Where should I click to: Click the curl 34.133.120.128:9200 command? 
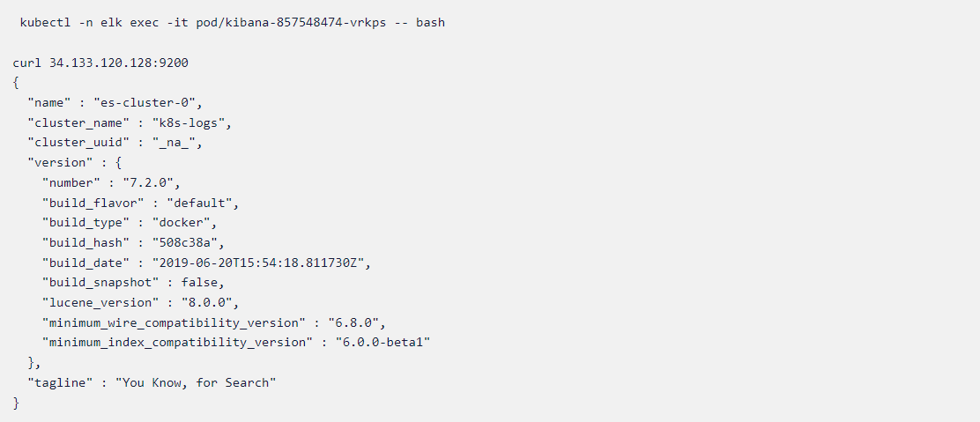click(100, 63)
